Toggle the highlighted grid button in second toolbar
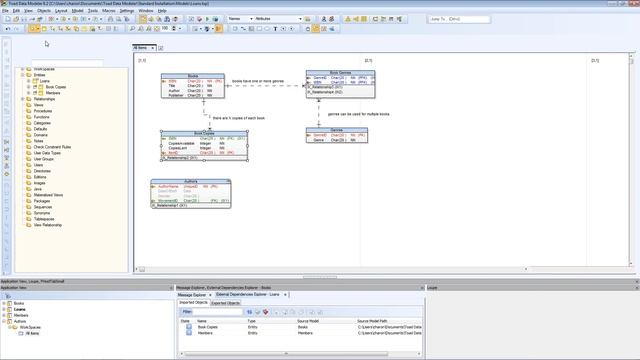640x360 pixels. point(316,29)
